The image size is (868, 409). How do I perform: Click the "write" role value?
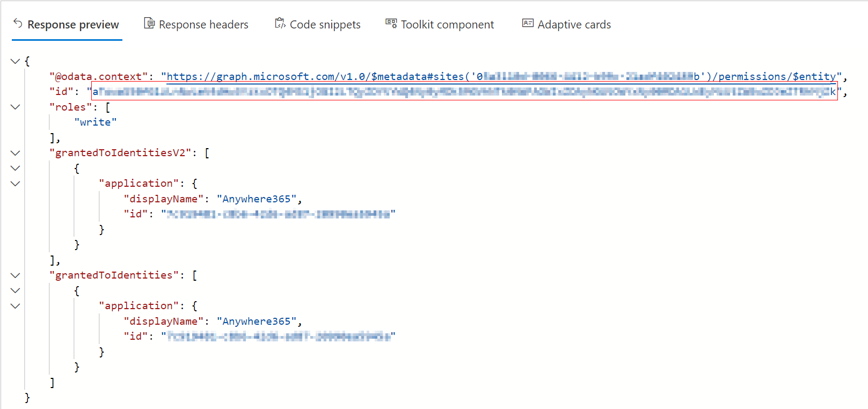[95, 122]
